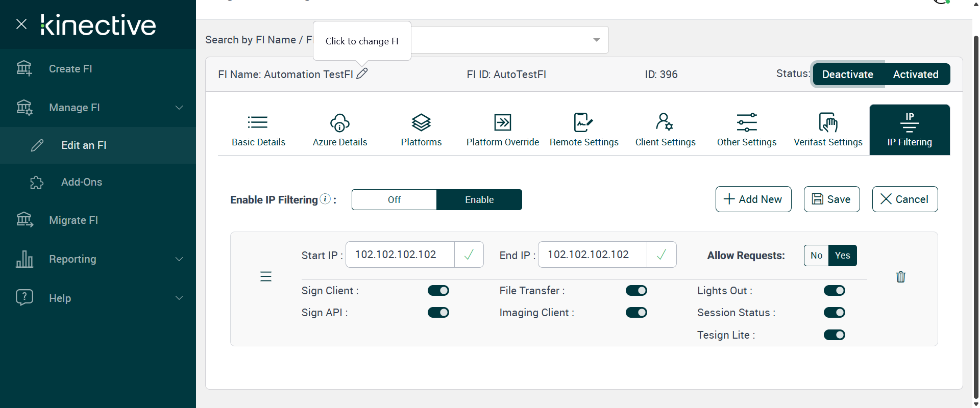Close the sidebar with the X icon
The width and height of the screenshot is (980, 408).
point(21,24)
